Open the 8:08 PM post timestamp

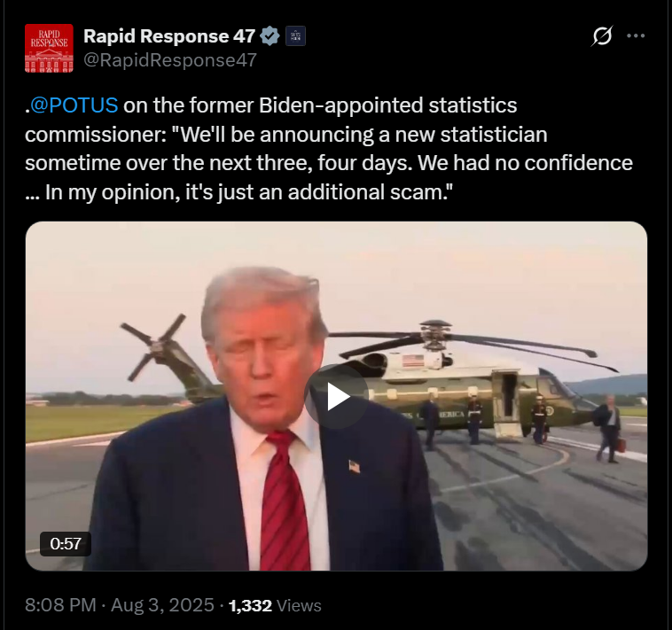tap(60, 605)
